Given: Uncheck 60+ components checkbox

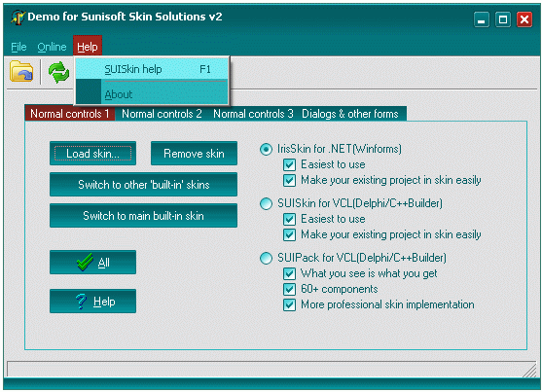Looking at the screenshot, I should 289,289.
